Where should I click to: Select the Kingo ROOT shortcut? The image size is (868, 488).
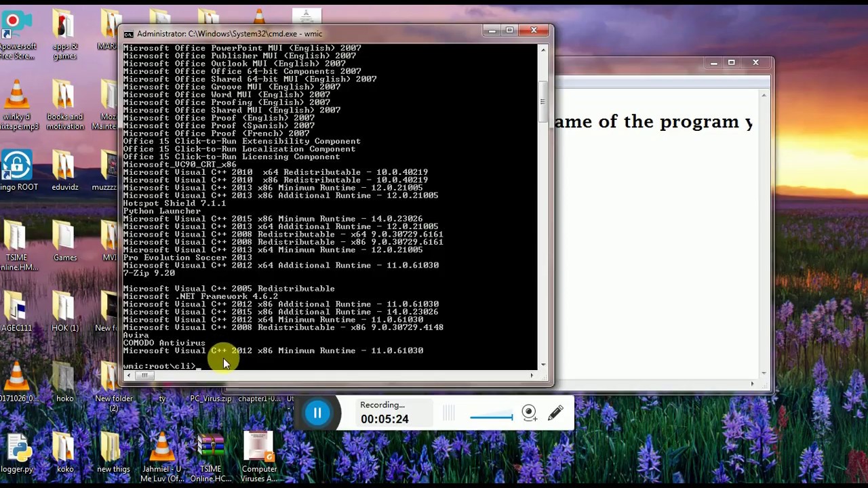(x=18, y=171)
